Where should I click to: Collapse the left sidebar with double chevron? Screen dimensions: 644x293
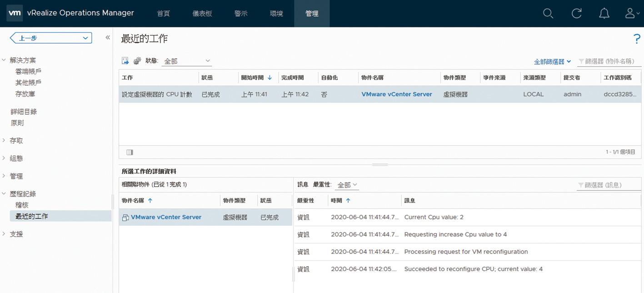coord(108,38)
